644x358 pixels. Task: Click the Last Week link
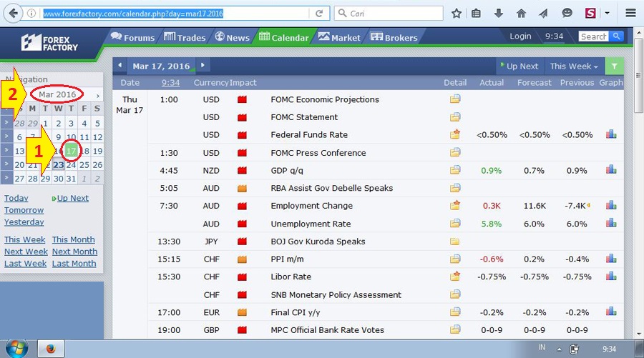tap(26, 263)
